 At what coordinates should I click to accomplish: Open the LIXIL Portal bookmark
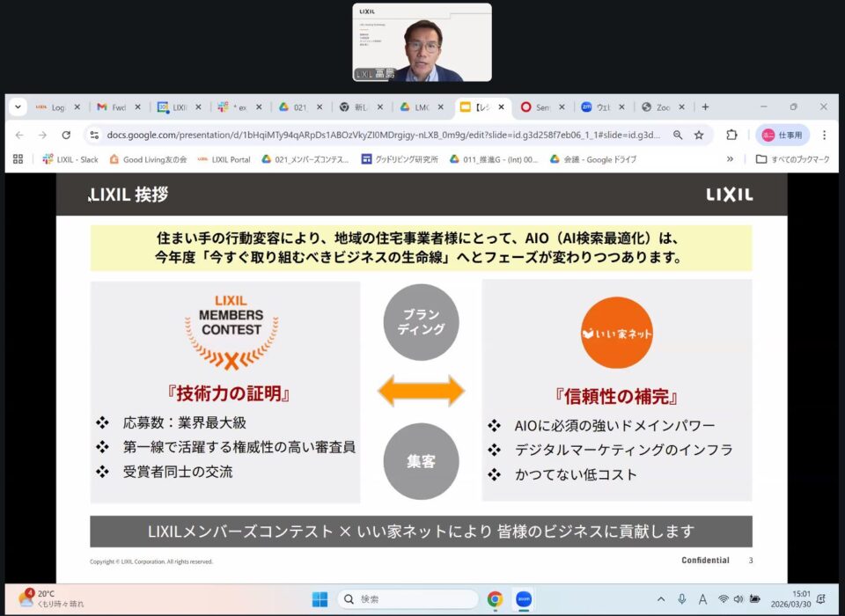pos(224,159)
